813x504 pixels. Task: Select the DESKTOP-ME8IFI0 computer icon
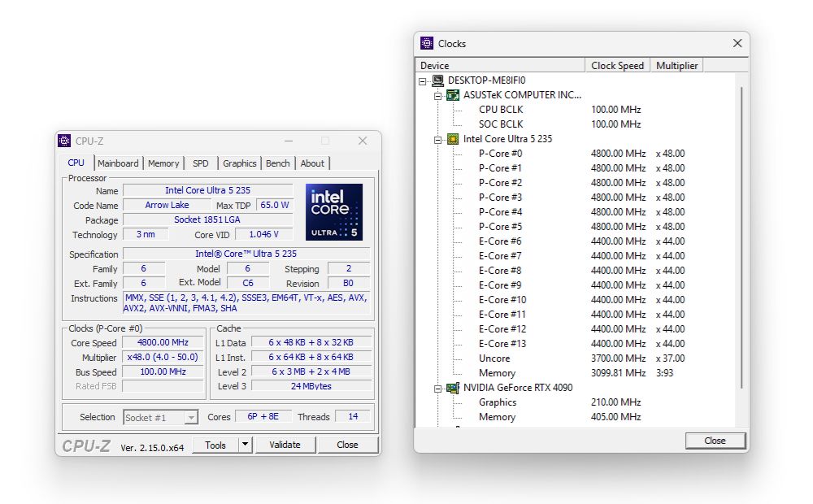tap(438, 80)
